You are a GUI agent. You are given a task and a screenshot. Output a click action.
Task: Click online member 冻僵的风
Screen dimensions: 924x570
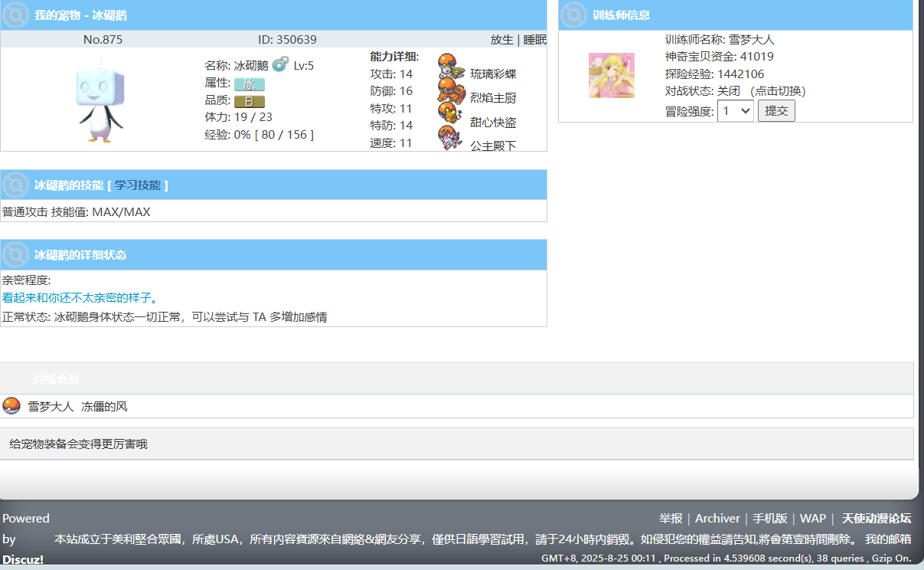click(x=104, y=407)
